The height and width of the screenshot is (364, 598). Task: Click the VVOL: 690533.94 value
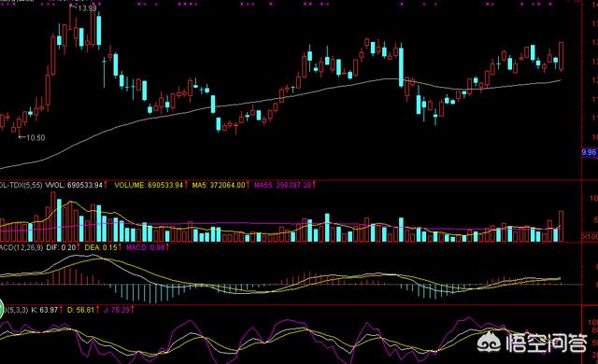pos(74,185)
